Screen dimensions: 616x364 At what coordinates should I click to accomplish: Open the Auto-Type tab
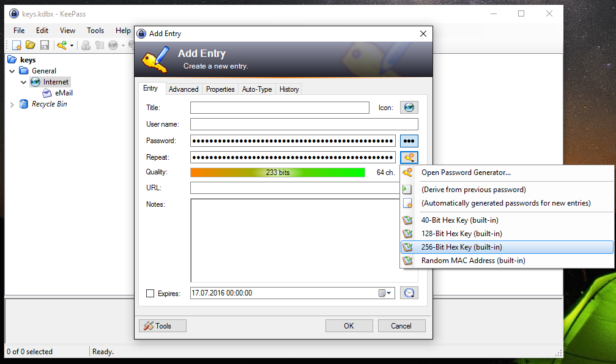click(x=256, y=89)
